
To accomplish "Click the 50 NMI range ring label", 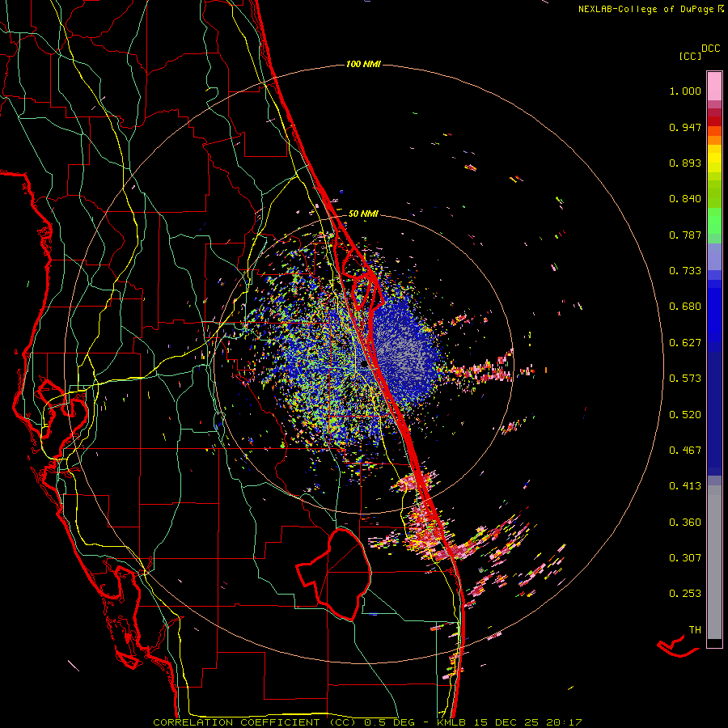I will click(x=363, y=214).
